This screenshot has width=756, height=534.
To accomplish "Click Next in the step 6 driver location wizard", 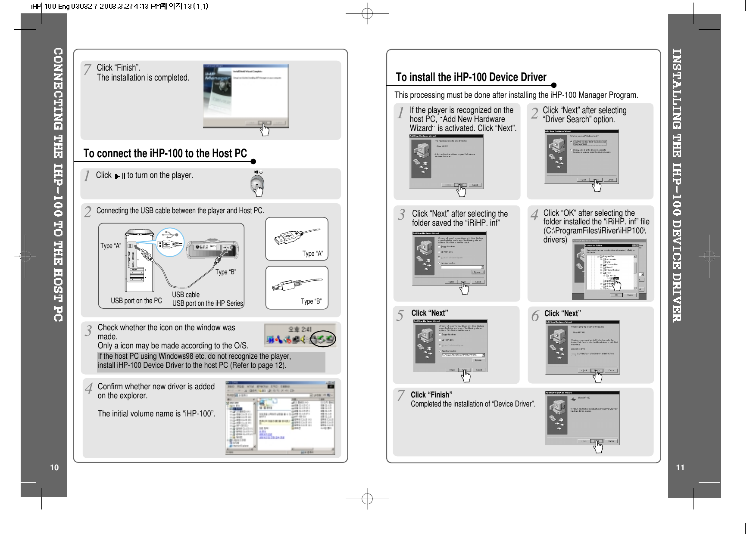I will tap(597, 370).
